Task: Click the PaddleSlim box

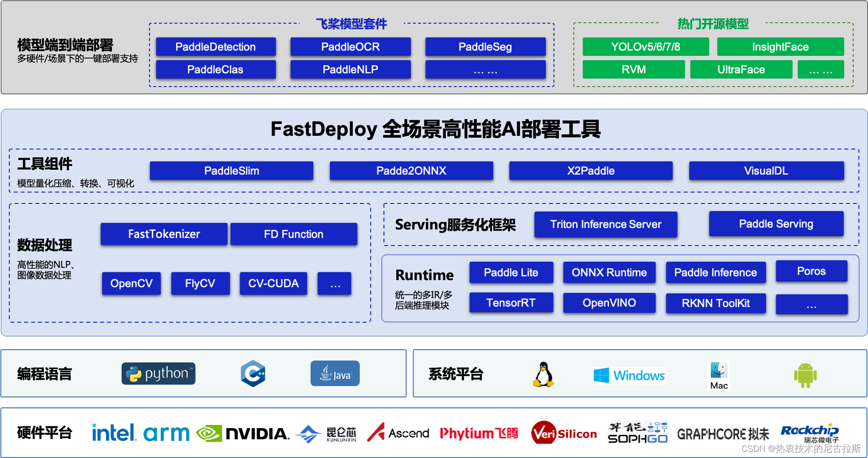Action: [232, 171]
